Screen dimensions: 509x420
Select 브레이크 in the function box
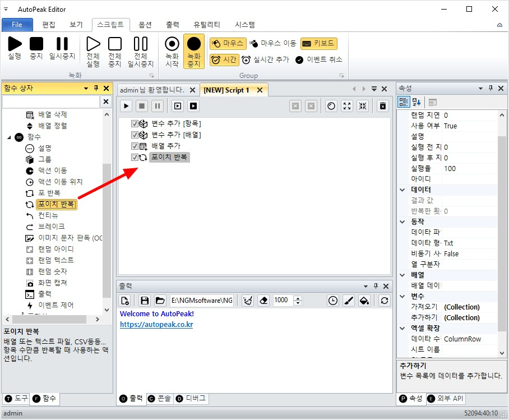[x=51, y=227]
